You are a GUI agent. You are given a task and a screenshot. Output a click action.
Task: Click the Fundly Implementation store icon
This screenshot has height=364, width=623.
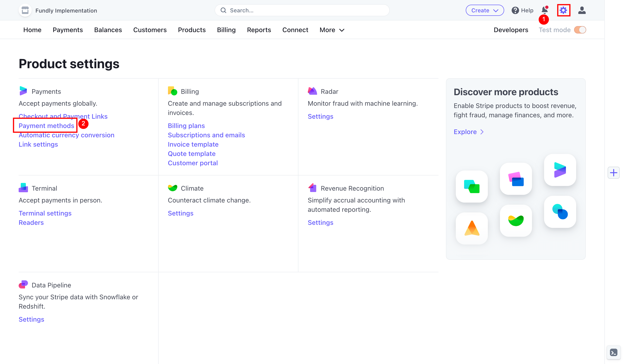click(25, 10)
